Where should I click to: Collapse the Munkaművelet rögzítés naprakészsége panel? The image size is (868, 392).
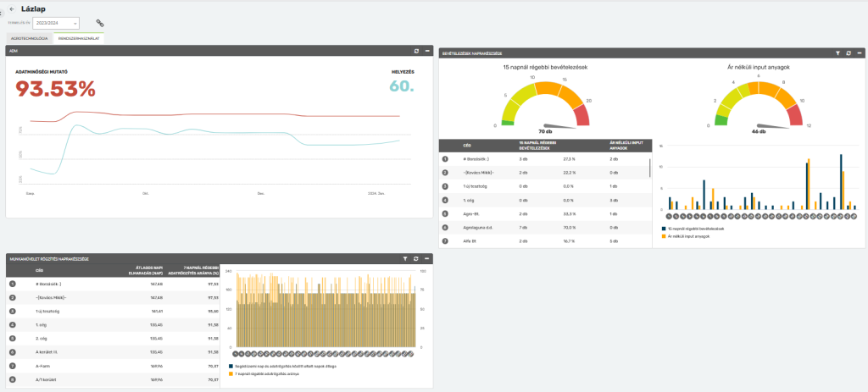pos(428,258)
